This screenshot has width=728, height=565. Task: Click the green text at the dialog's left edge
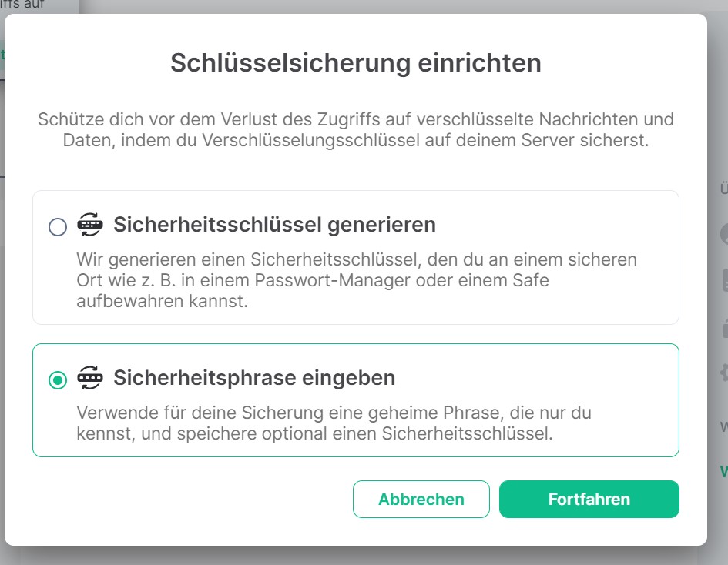2,55
